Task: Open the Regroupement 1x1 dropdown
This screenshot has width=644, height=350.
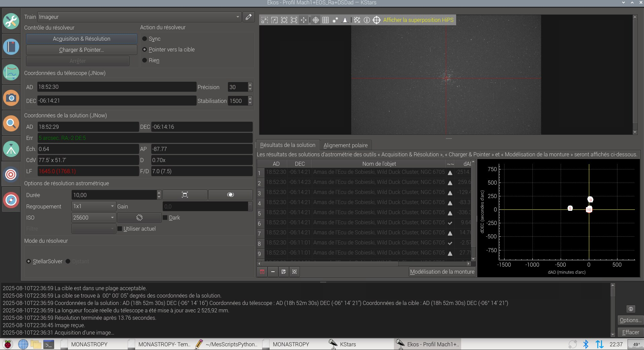Action: (94, 206)
